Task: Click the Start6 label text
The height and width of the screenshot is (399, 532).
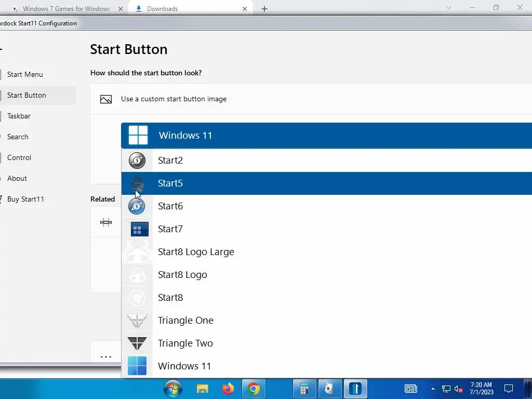Action: [170, 206]
